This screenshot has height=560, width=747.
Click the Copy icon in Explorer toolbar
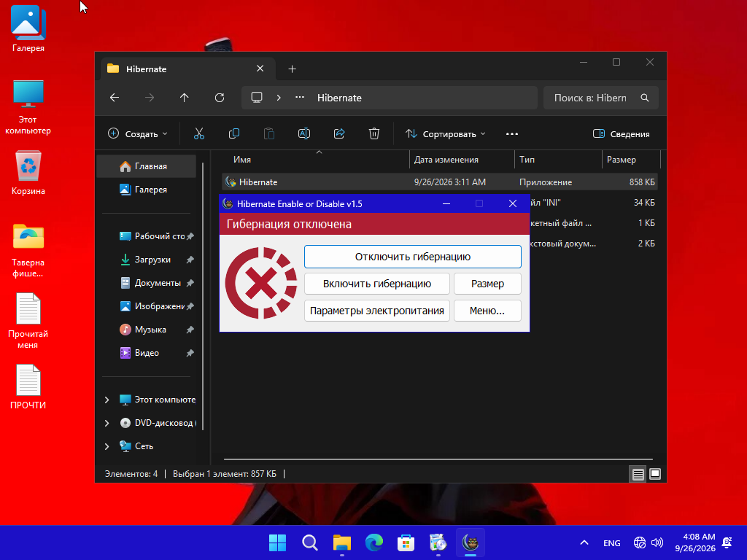click(234, 134)
